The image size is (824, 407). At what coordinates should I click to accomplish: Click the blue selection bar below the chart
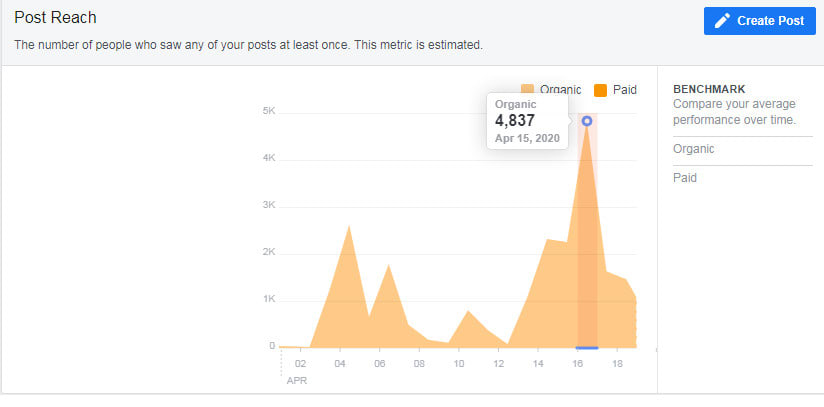pyautogui.click(x=587, y=348)
